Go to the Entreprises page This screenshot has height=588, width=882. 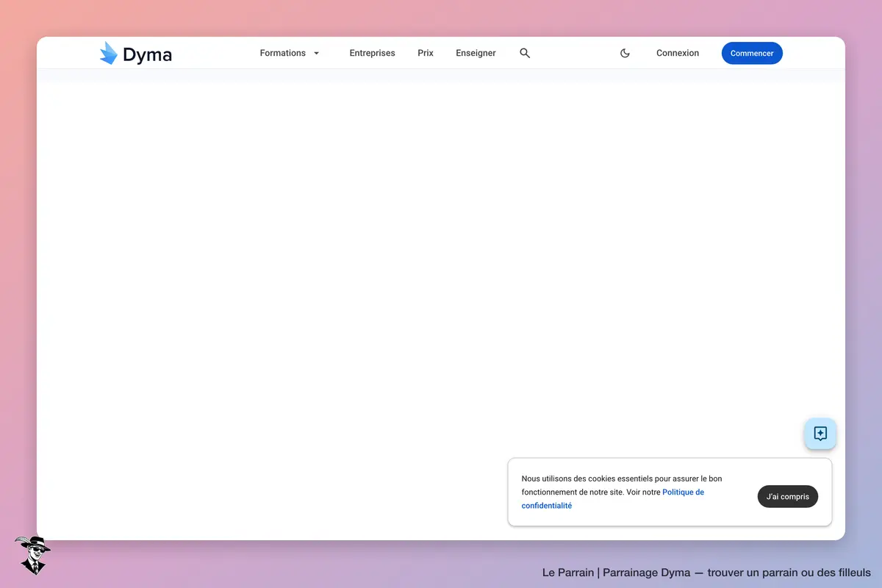pyautogui.click(x=372, y=53)
